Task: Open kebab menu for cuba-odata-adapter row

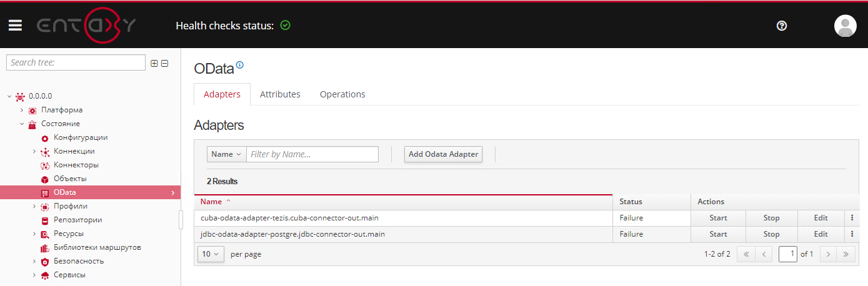Action: pos(852,218)
